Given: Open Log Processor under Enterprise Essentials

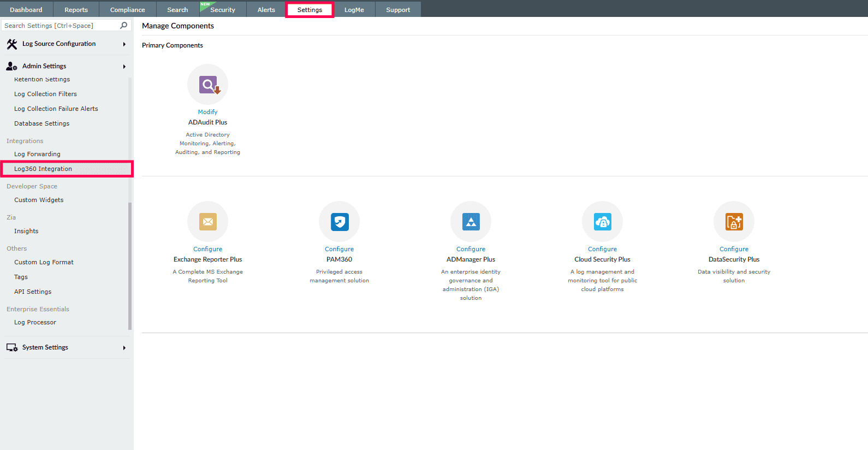Looking at the screenshot, I should point(35,322).
